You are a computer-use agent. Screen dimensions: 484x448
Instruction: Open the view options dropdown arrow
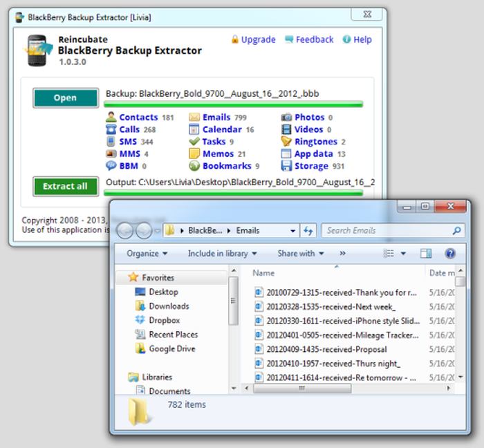pos(403,254)
